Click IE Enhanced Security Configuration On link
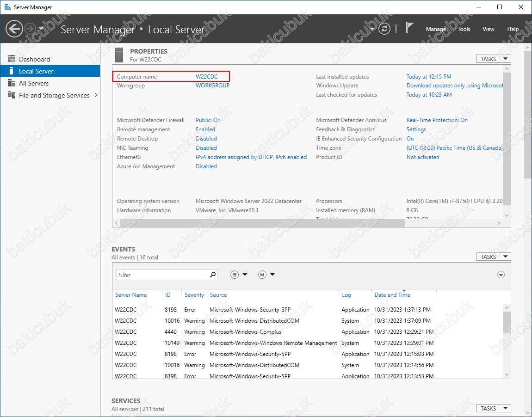The height and width of the screenshot is (417, 532). tap(410, 139)
